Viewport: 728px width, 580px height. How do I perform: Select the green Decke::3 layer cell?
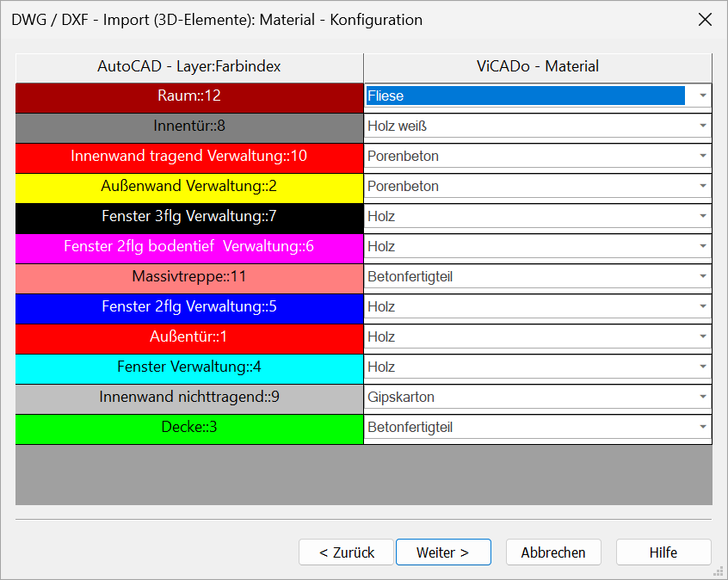189,429
